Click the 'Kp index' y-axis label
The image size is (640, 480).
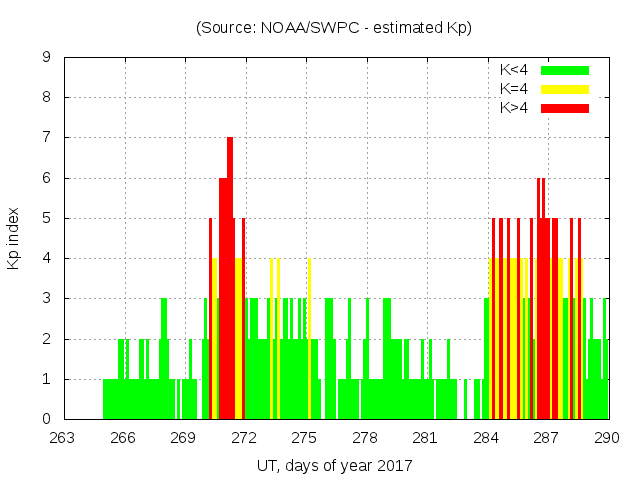pos(14,238)
